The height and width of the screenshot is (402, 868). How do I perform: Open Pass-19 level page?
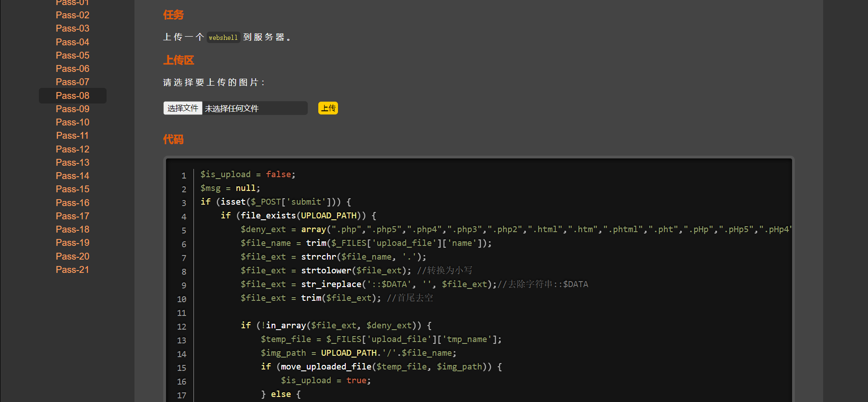(x=72, y=243)
